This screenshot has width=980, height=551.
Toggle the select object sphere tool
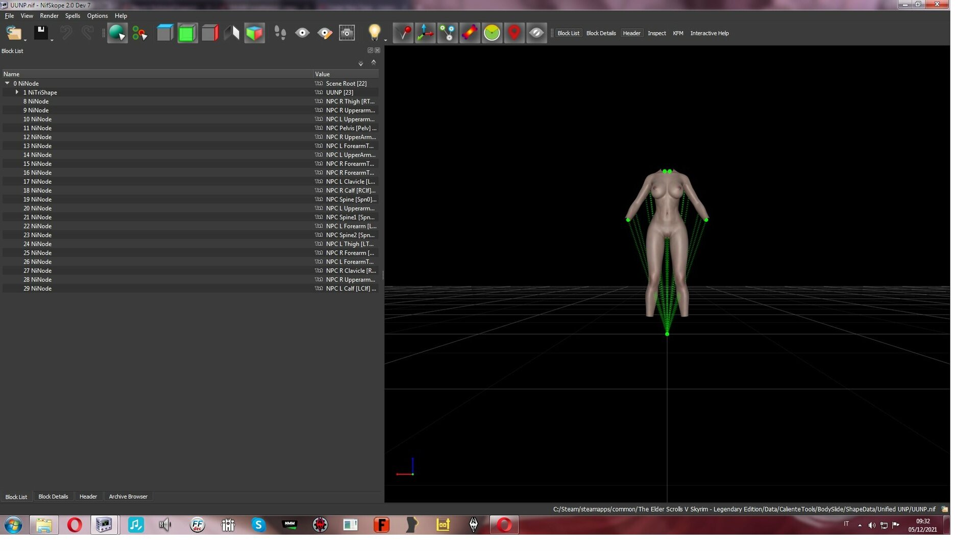point(117,33)
